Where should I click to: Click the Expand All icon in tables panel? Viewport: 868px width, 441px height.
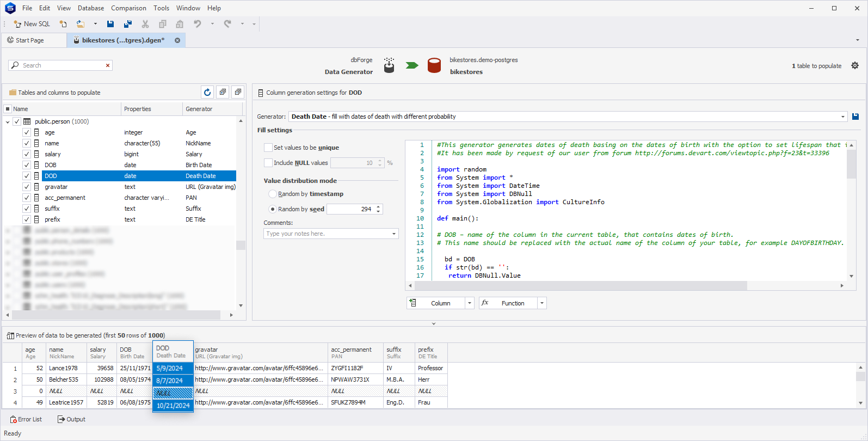pyautogui.click(x=223, y=93)
